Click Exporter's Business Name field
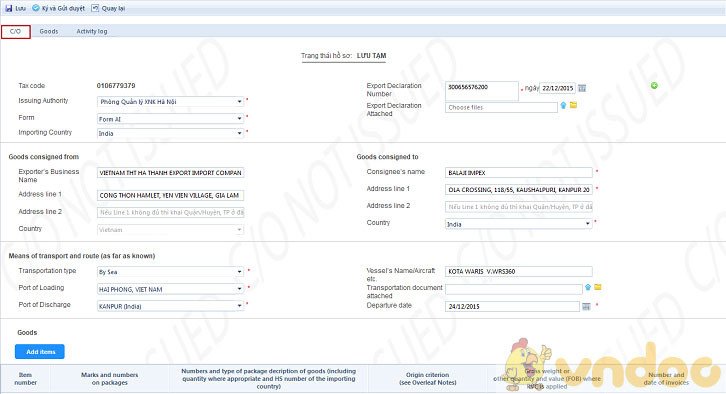This screenshot has width=726, height=394. [170, 173]
